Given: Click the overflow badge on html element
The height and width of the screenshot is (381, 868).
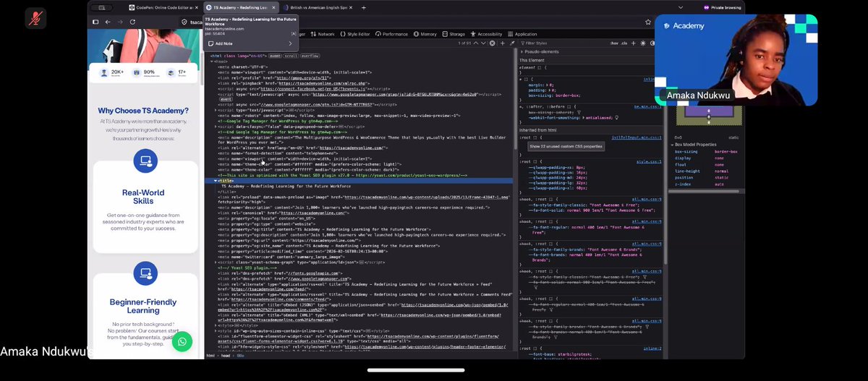Looking at the screenshot, I should (x=310, y=55).
